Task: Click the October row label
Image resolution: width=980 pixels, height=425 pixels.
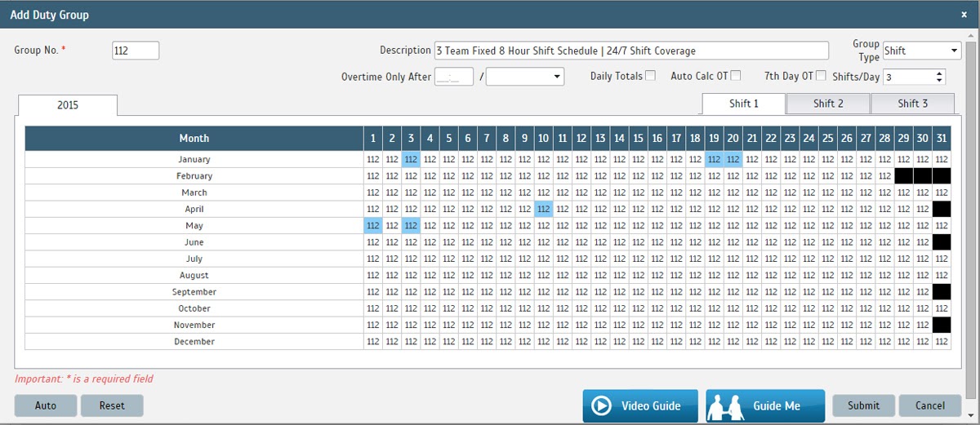Action: 194,308
